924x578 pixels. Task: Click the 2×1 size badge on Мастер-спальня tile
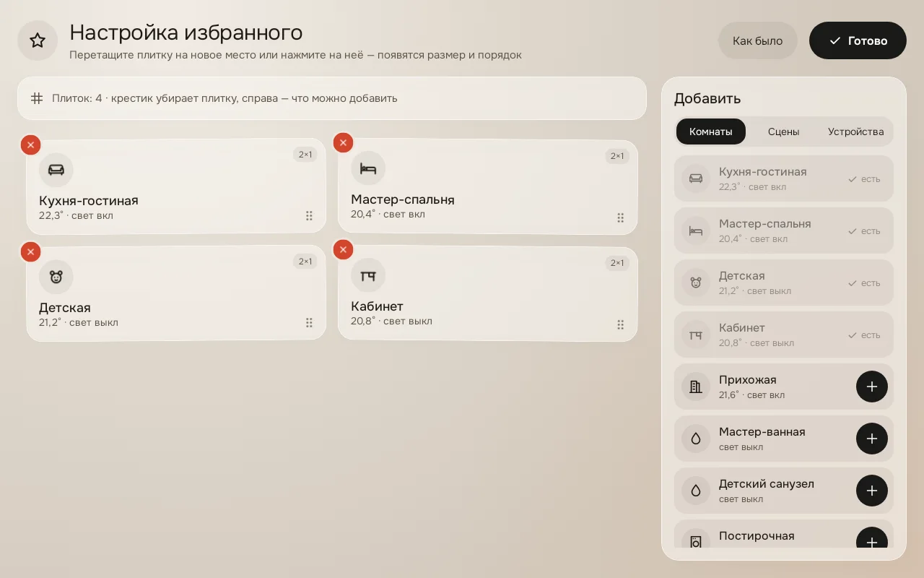(x=617, y=156)
